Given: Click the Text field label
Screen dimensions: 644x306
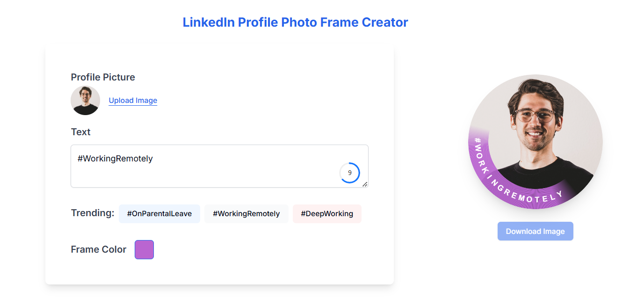Looking at the screenshot, I should (x=80, y=132).
